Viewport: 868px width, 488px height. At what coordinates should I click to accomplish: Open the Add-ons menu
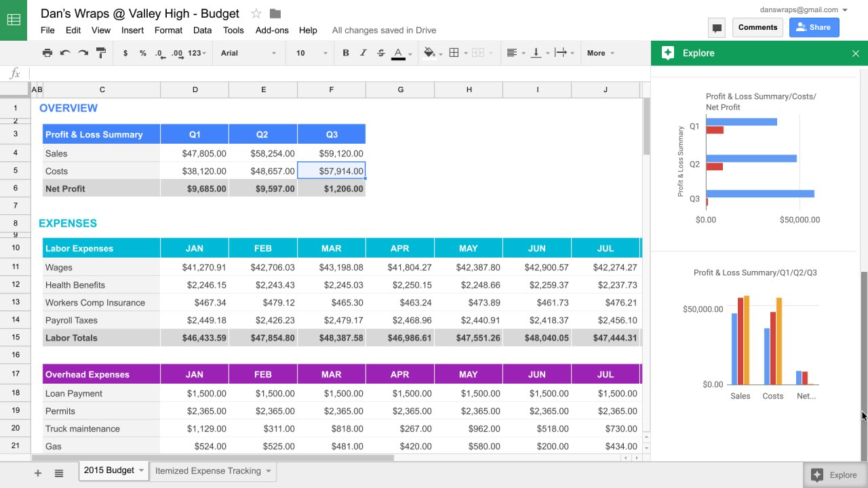pos(272,30)
